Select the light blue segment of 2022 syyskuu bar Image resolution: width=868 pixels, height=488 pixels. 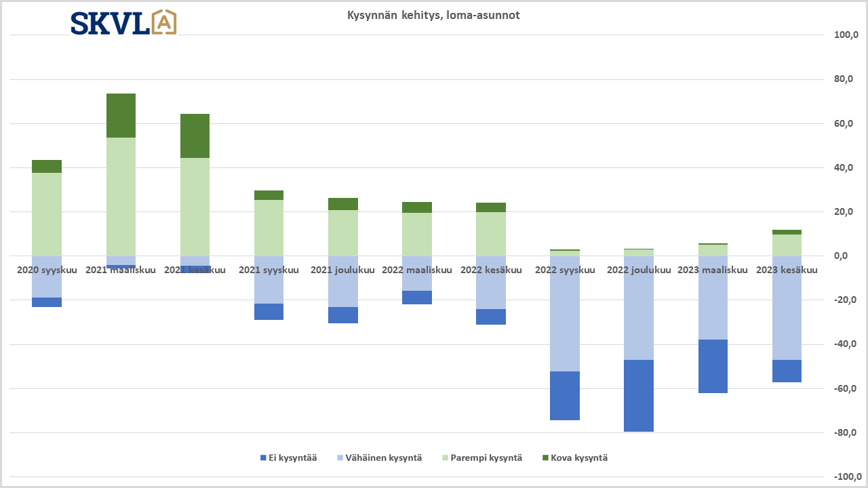coord(565,313)
